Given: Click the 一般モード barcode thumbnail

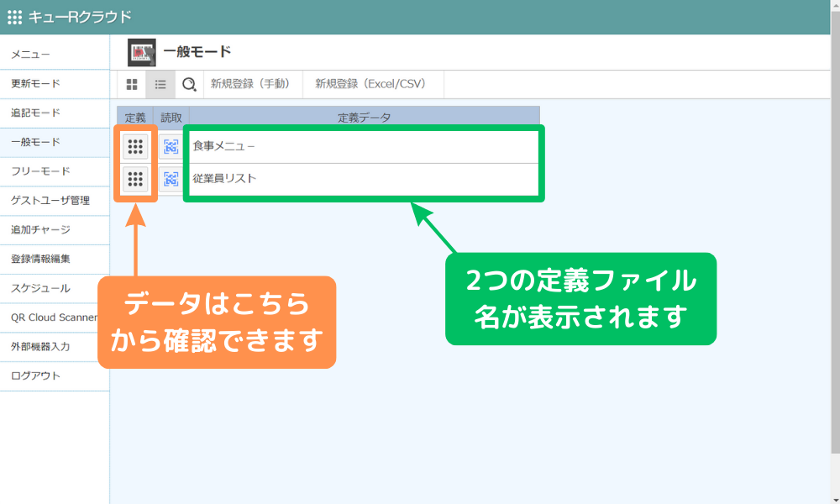Looking at the screenshot, I should 142,52.
